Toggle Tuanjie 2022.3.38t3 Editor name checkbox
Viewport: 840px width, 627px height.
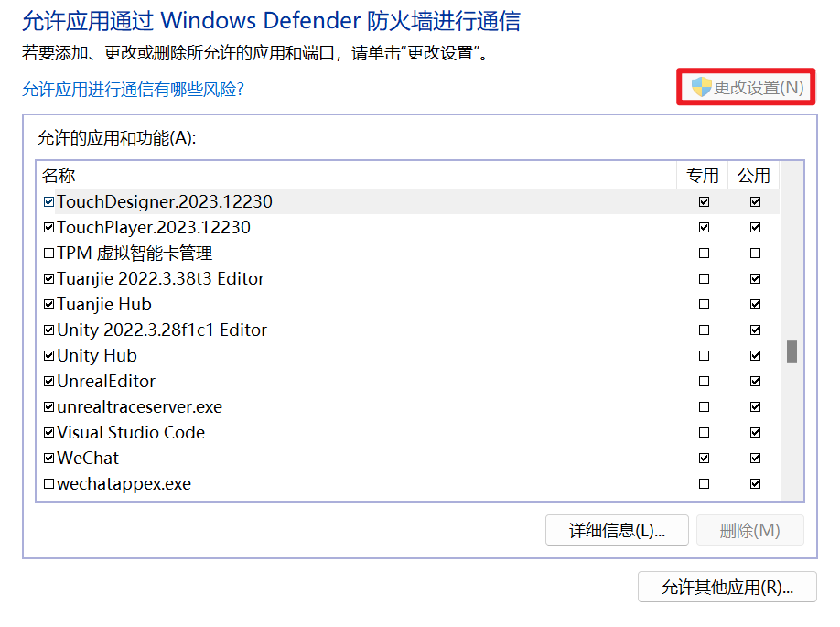click(x=48, y=278)
